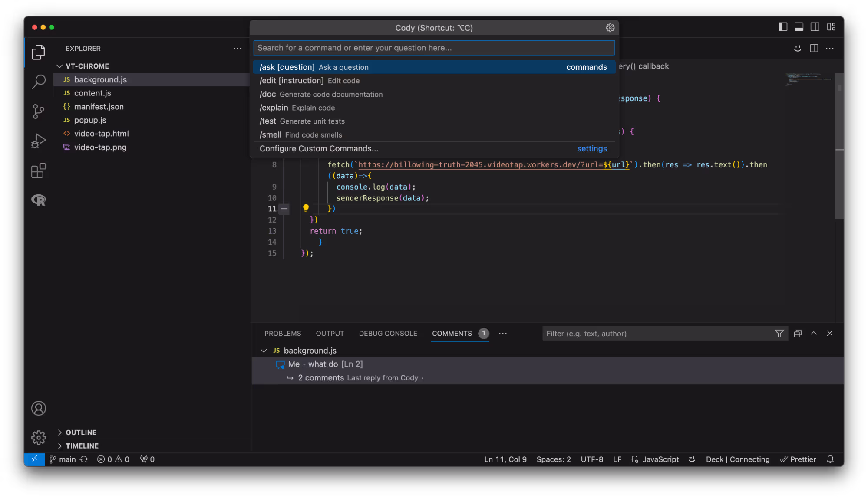Choose the /ask [question] command
The image size is (868, 498).
tap(434, 67)
